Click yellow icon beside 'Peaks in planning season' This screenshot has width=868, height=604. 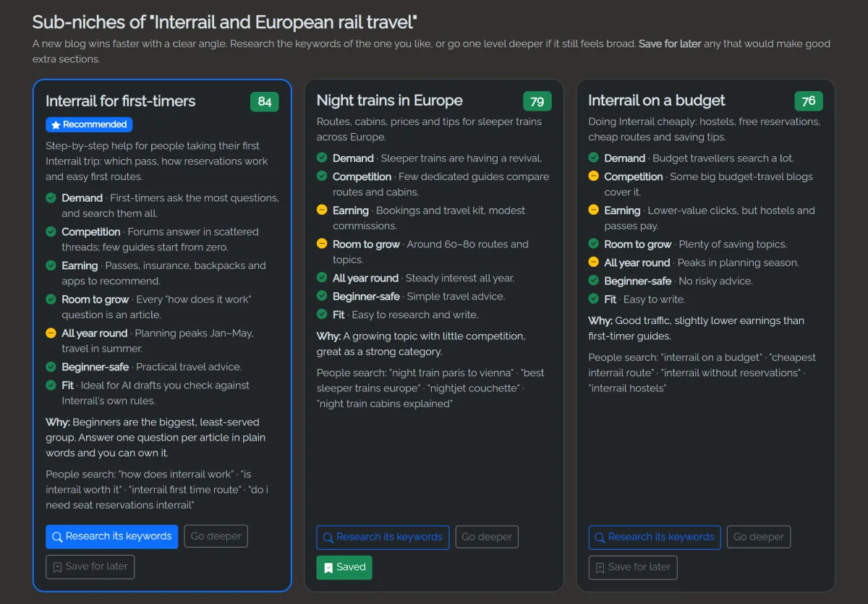594,263
